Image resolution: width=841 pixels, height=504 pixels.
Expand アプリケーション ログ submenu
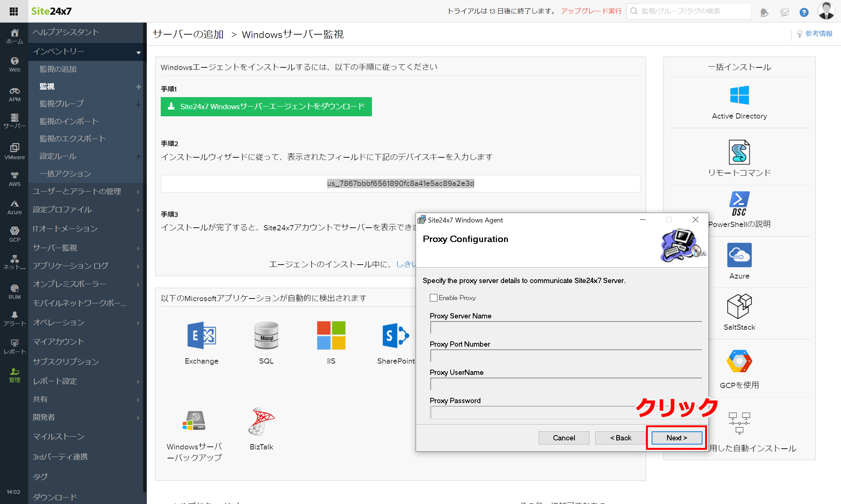click(x=139, y=266)
